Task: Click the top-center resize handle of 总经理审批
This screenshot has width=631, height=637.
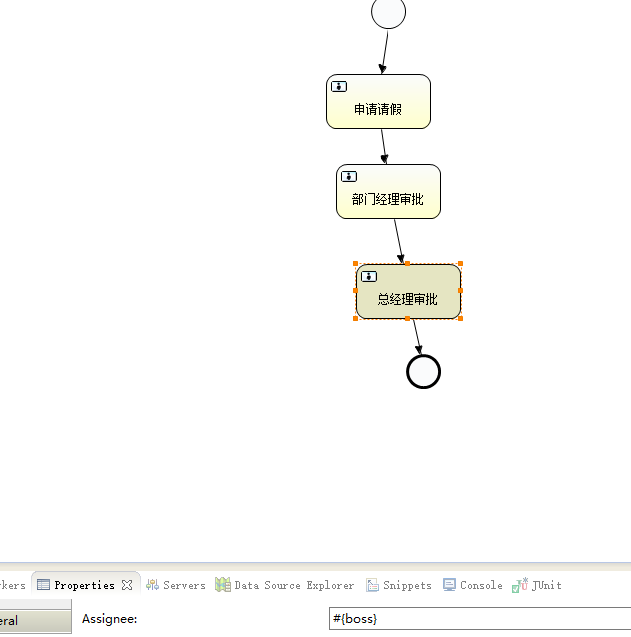Action: 408,264
